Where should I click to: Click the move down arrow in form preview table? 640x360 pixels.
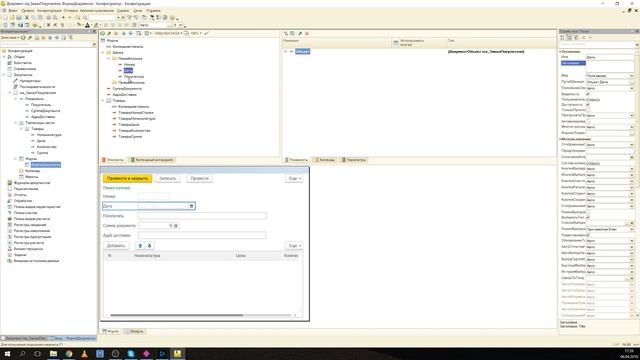click(149, 246)
